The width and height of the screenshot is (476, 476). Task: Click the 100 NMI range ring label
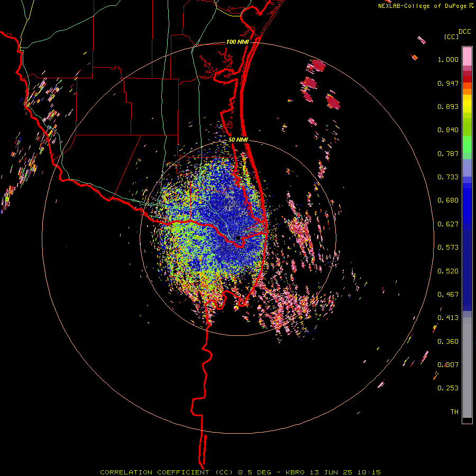coord(237,42)
